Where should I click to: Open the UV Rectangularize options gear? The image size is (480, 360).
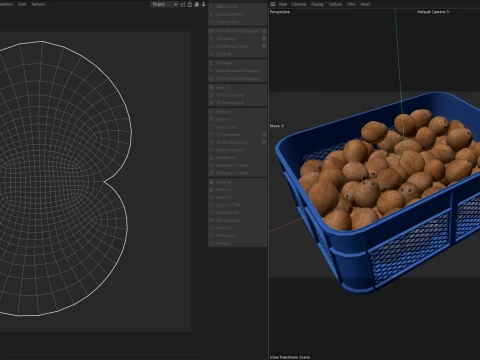click(264, 142)
